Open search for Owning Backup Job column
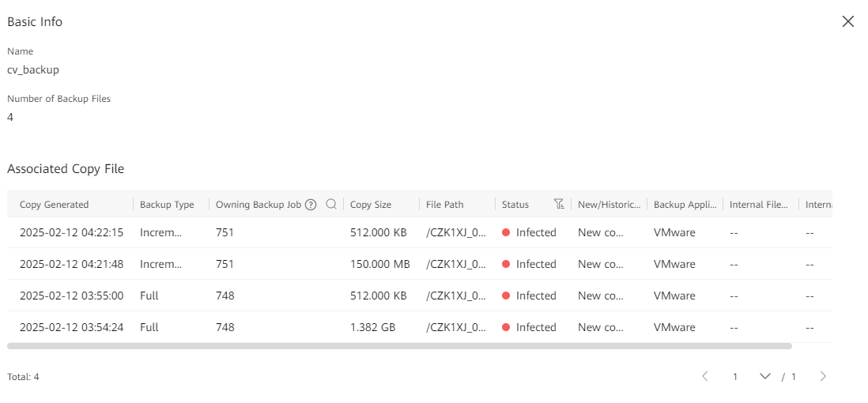This screenshot has width=868, height=403. (331, 205)
